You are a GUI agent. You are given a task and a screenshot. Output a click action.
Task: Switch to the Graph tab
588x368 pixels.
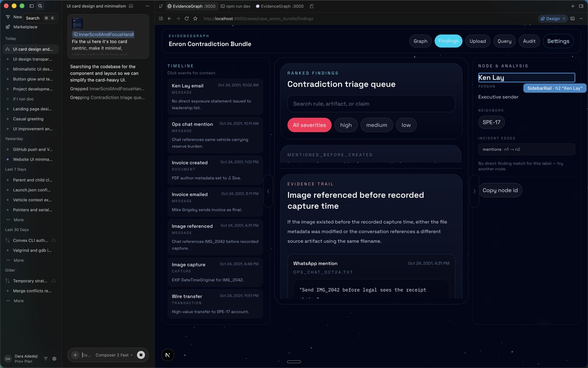(x=420, y=41)
